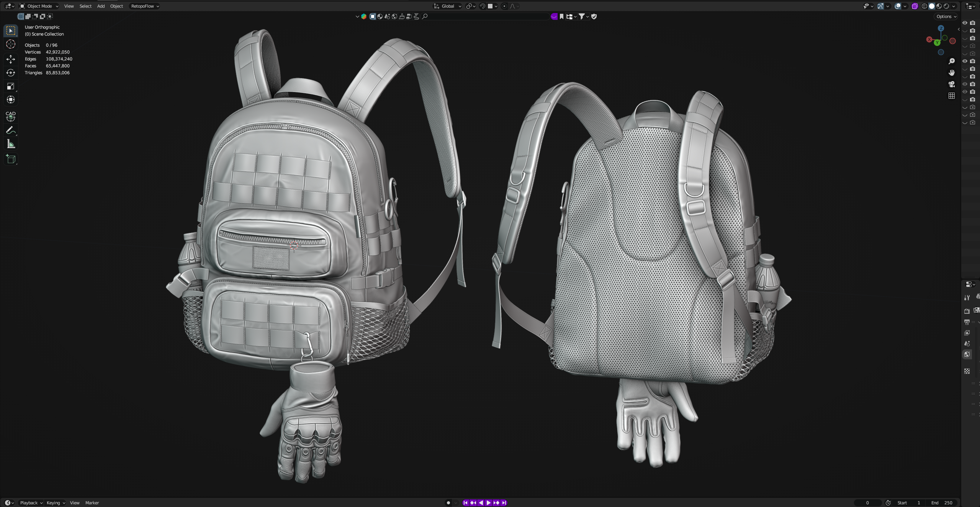Open the Add menu

coord(101,6)
